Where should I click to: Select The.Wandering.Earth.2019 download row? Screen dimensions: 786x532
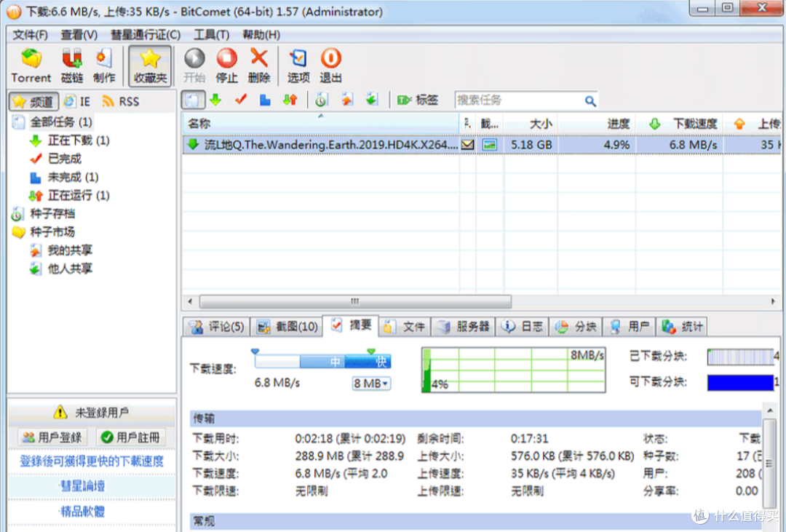481,145
